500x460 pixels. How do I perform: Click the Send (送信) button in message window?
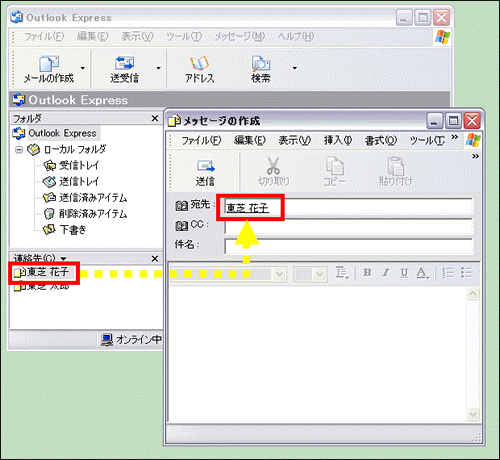205,173
